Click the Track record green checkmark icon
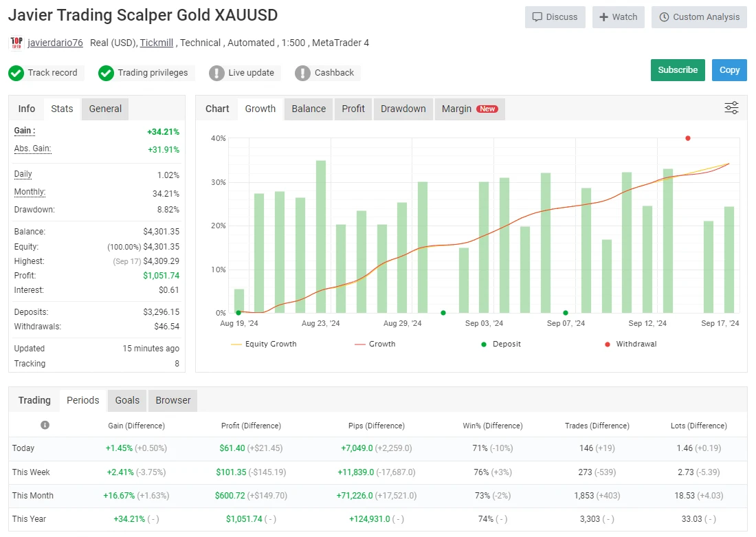The height and width of the screenshot is (537, 756). pyautogui.click(x=16, y=73)
